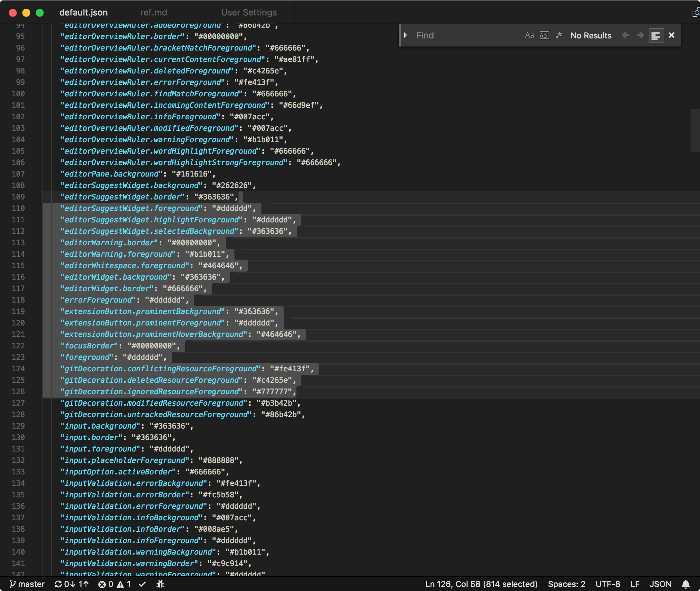Click Spaces: 2 to change indentation
700x591 pixels.
tap(567, 584)
